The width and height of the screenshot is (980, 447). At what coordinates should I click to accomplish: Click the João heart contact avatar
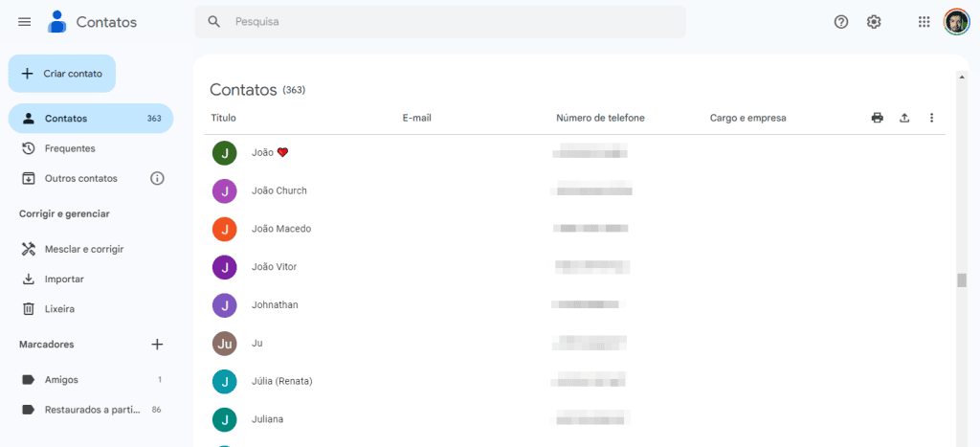coord(224,153)
